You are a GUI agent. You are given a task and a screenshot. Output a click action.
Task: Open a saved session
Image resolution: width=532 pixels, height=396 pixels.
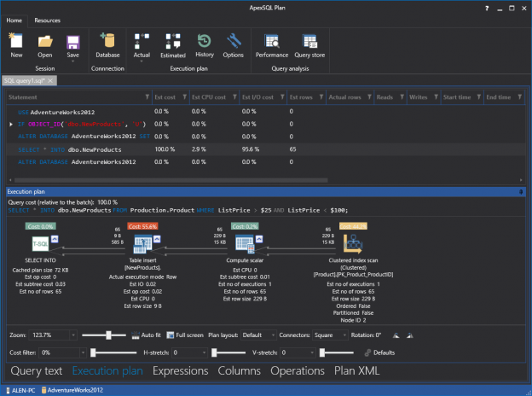click(45, 45)
